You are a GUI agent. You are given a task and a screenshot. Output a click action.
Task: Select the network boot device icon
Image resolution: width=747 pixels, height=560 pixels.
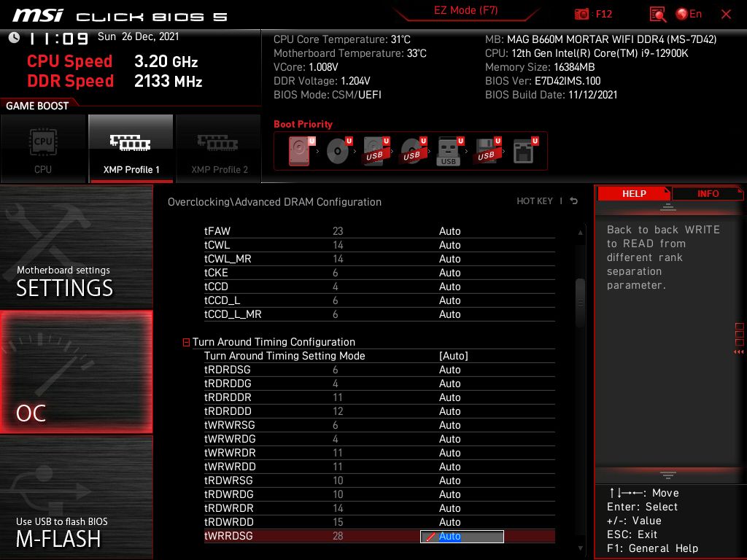[525, 150]
